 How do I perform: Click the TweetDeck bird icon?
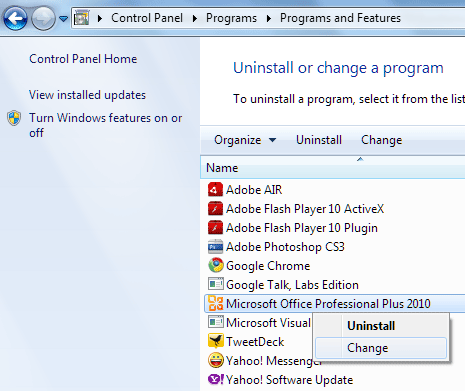click(x=215, y=342)
